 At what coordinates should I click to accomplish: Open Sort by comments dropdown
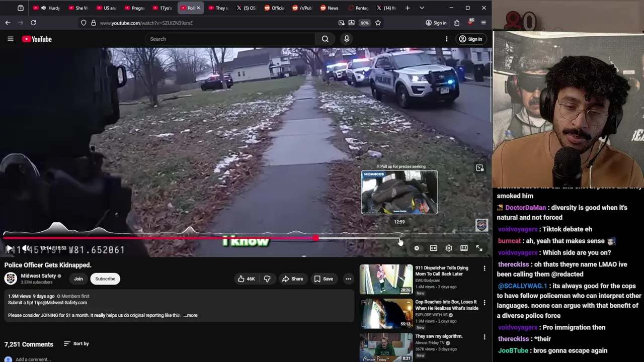[x=76, y=343]
